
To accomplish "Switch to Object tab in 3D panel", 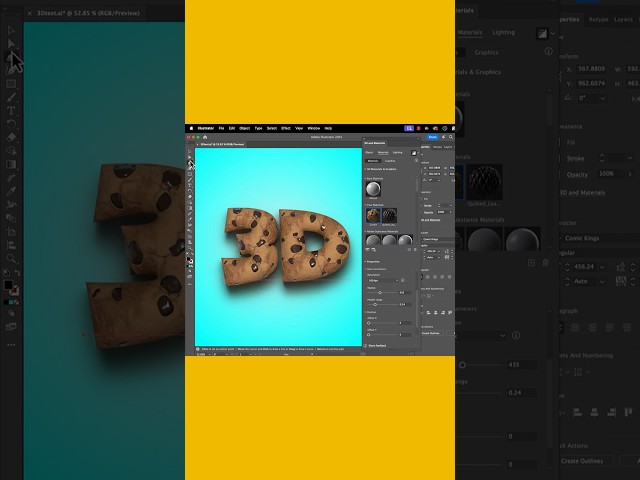I will pos(369,153).
